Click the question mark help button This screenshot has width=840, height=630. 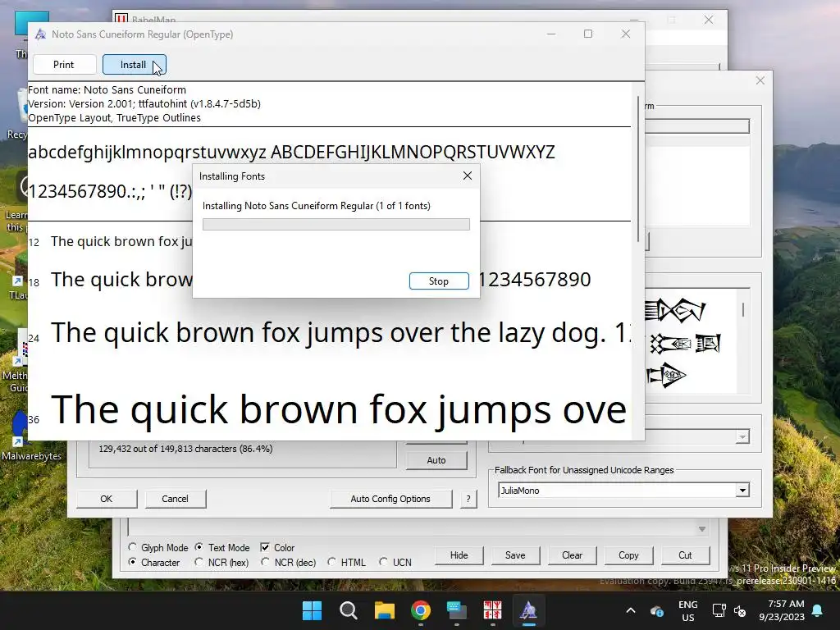coord(468,499)
